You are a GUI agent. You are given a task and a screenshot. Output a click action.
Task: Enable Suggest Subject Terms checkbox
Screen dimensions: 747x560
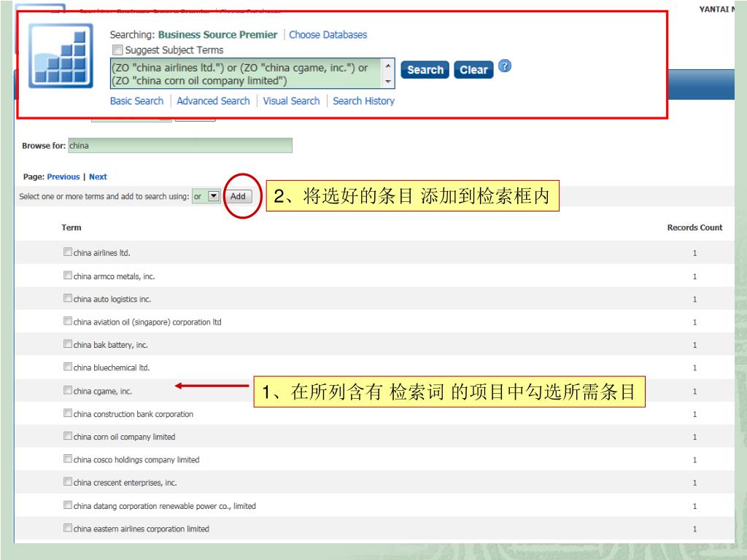117,50
